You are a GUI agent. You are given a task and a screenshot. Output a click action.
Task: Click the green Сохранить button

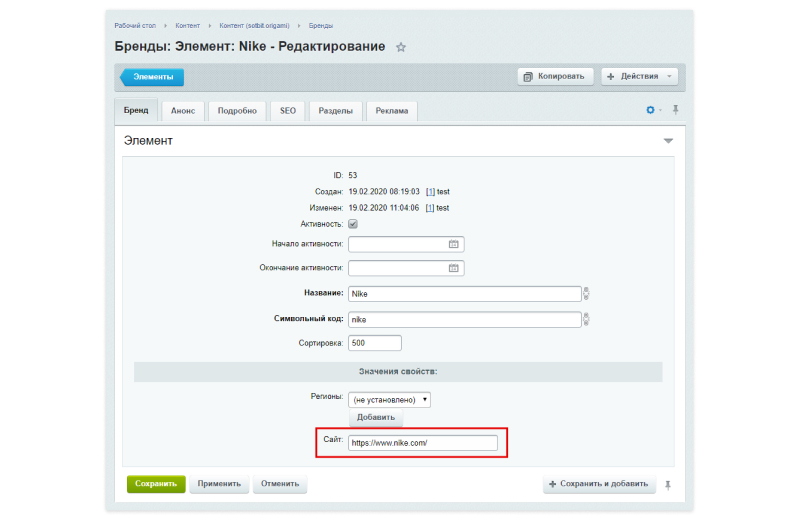pyautogui.click(x=156, y=484)
